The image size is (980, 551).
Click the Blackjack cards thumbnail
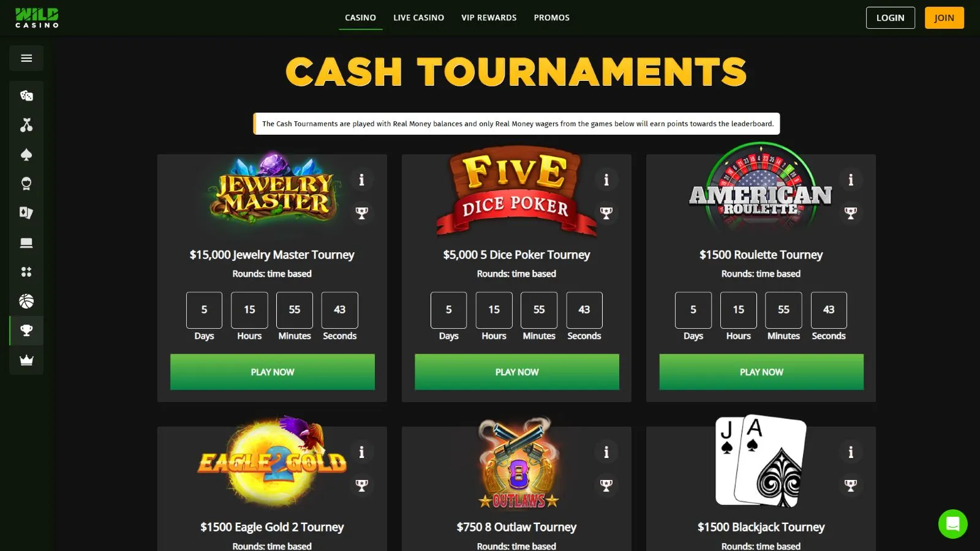(x=761, y=461)
